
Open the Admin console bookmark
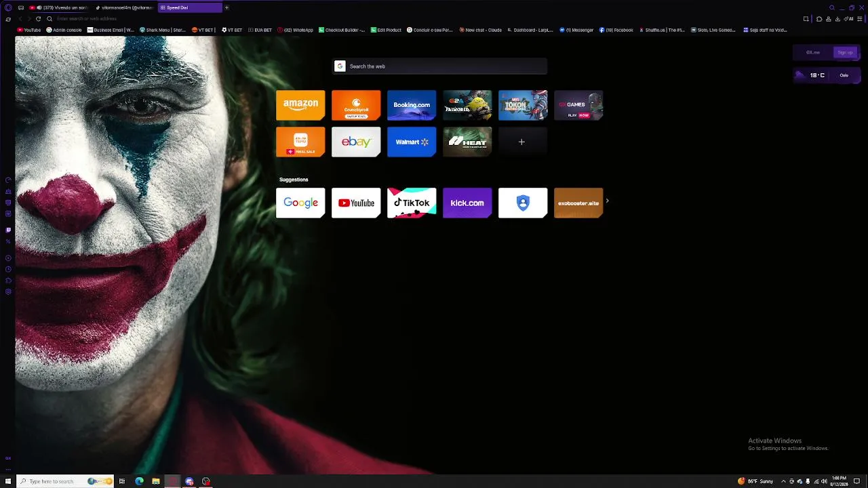pos(64,30)
